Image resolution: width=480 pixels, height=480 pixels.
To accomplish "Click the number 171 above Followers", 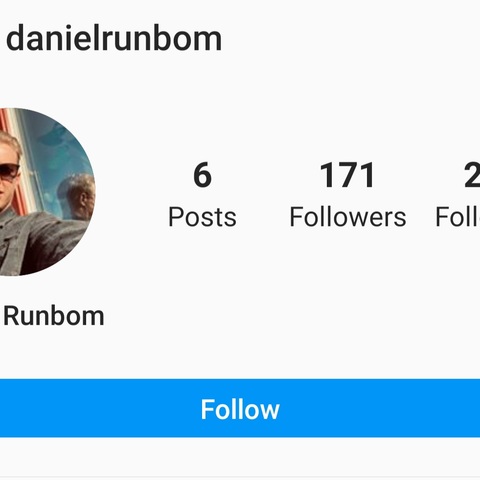I will coord(348,175).
